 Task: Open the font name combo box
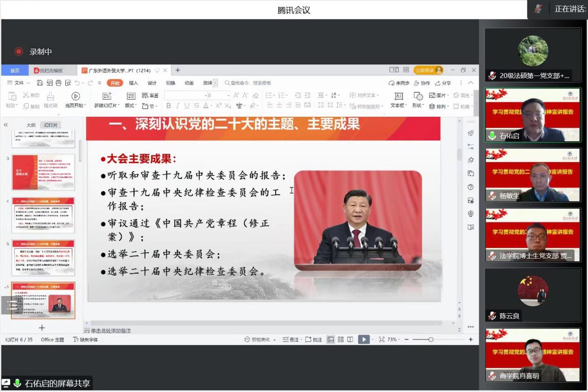pos(184,95)
